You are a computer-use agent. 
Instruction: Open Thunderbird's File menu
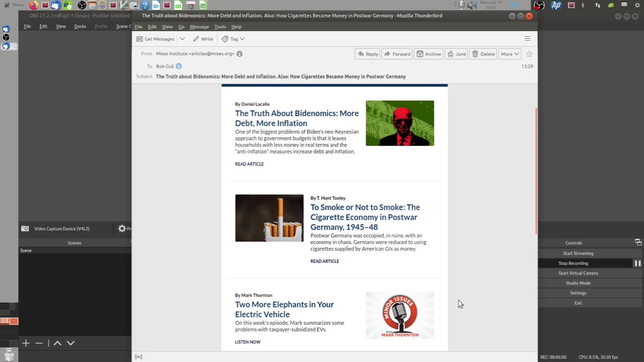(138, 27)
